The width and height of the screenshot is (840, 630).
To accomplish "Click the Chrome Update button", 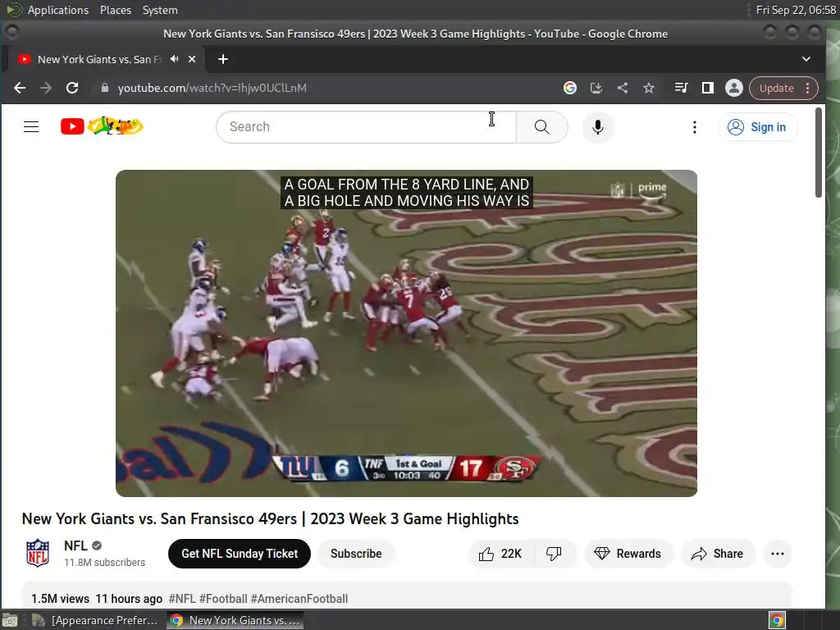I will [776, 88].
